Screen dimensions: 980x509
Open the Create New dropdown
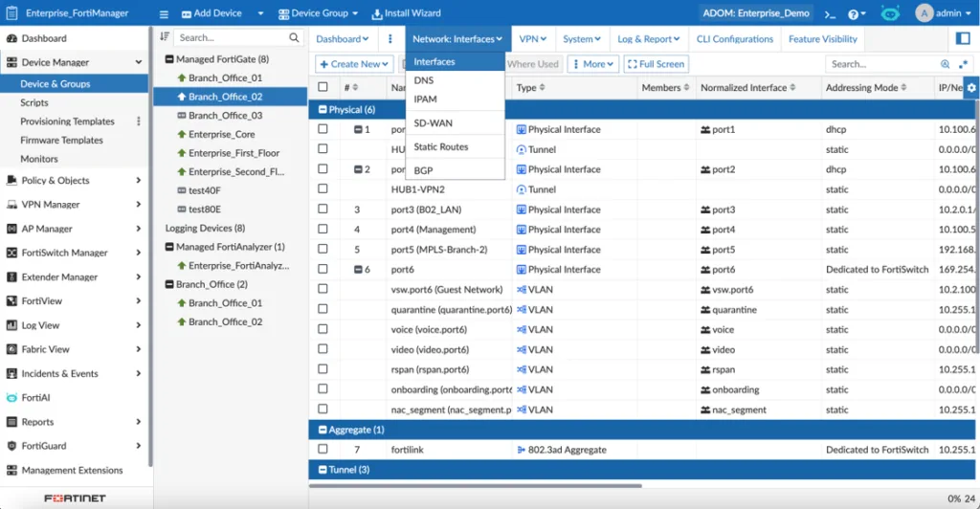coord(354,64)
